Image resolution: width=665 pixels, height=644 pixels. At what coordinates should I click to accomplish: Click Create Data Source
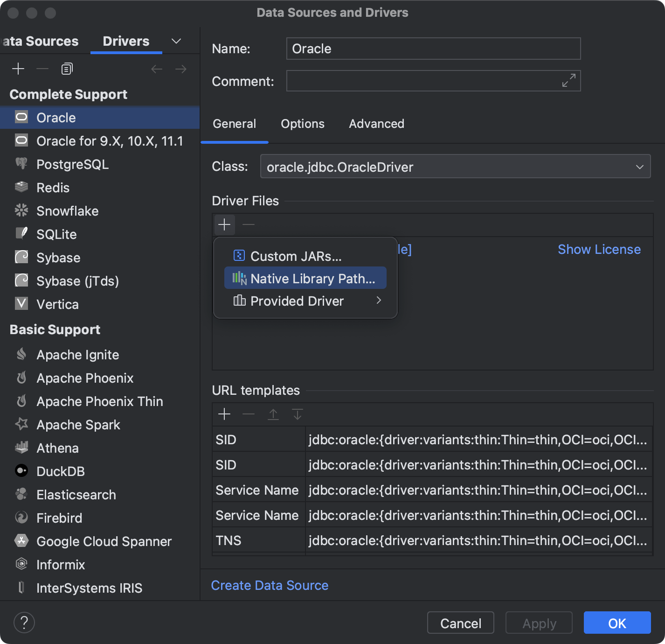click(270, 585)
